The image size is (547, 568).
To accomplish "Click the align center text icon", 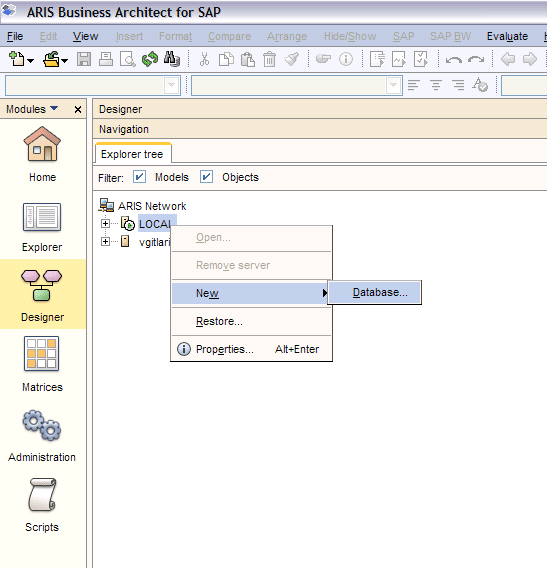I will 436,85.
